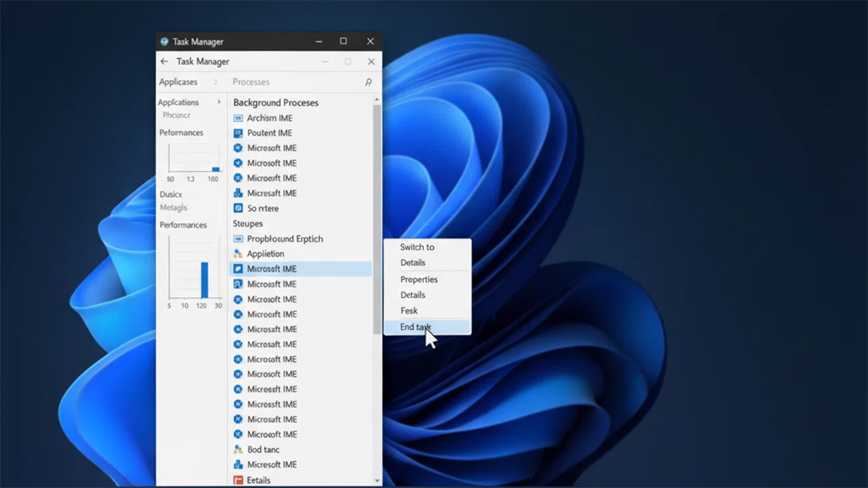Click the small graph under Peformances
Viewport: 868px width, 488px height.
click(195, 158)
